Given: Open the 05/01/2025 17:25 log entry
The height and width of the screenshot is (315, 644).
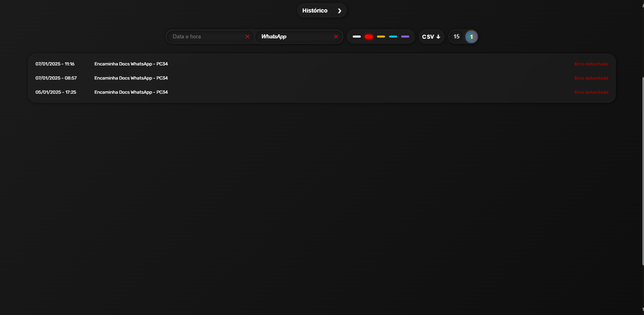Looking at the screenshot, I should pyautogui.click(x=131, y=92).
